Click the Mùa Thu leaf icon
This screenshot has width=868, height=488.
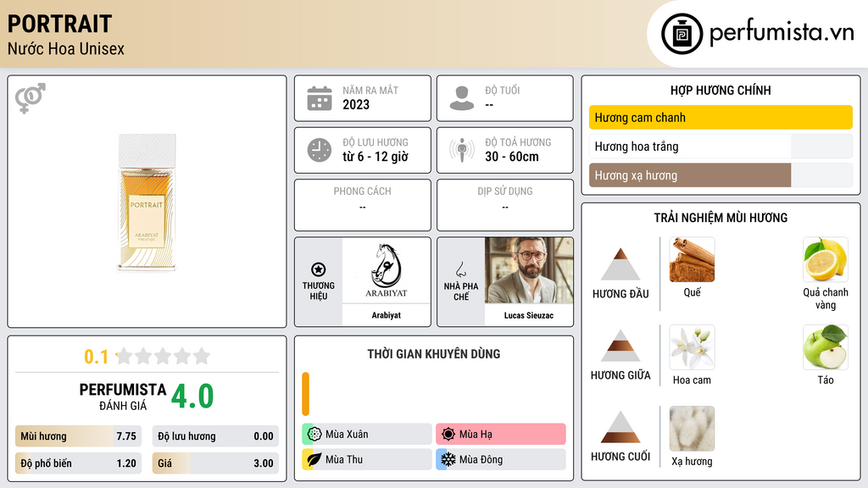[x=314, y=459]
